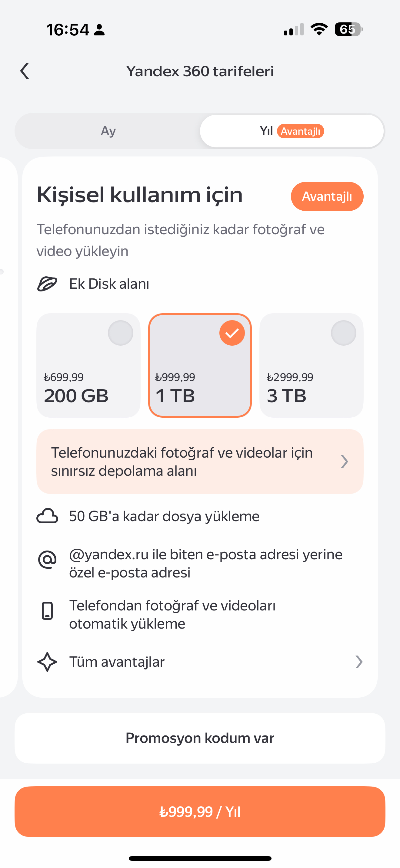Tap the phone auto-upload icon
400x868 pixels.
tap(47, 610)
